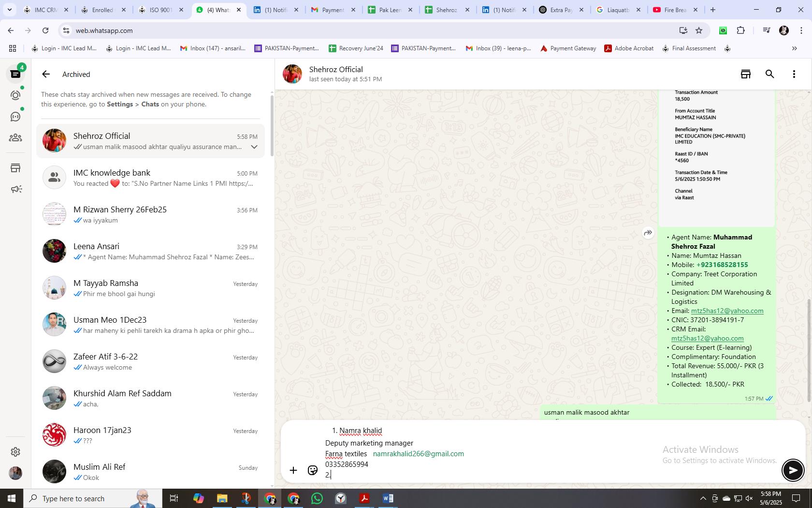The height and width of the screenshot is (508, 812).
Task: Open Adobe Acrobat bookmark
Action: [629, 48]
